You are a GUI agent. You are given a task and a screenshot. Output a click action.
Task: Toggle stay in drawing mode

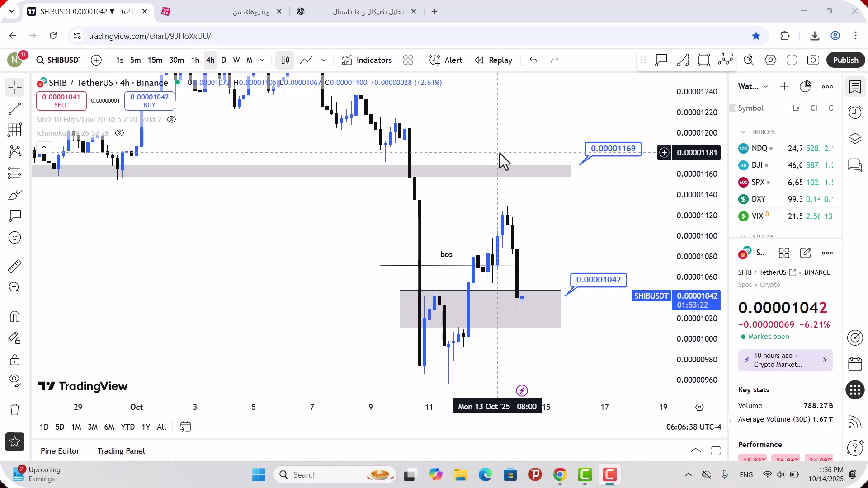pyautogui.click(x=15, y=338)
